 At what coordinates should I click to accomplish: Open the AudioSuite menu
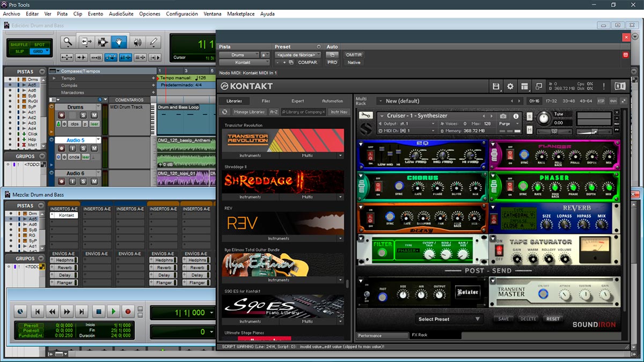coord(121,14)
